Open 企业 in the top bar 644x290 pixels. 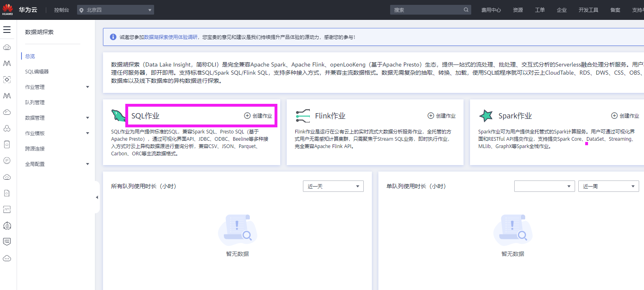point(562,10)
